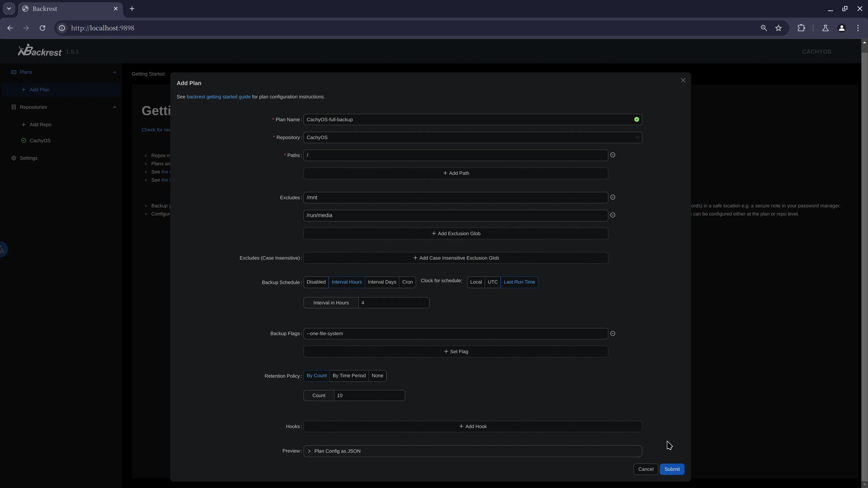Submit the new plan
This screenshot has height=488, width=868.
(x=672, y=469)
